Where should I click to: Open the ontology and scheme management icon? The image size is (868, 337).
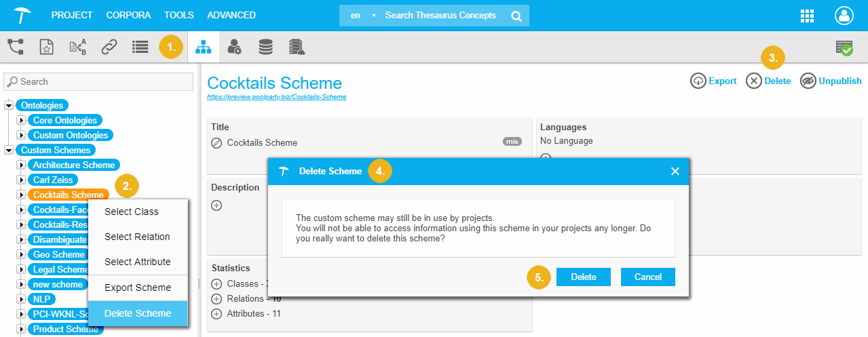pos(203,47)
